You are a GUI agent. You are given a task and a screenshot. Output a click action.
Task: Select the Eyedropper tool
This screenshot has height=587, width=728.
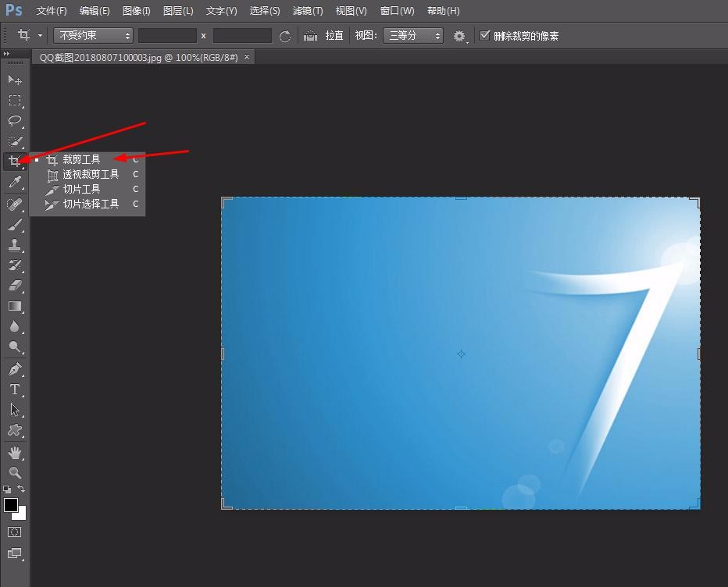coord(14,182)
